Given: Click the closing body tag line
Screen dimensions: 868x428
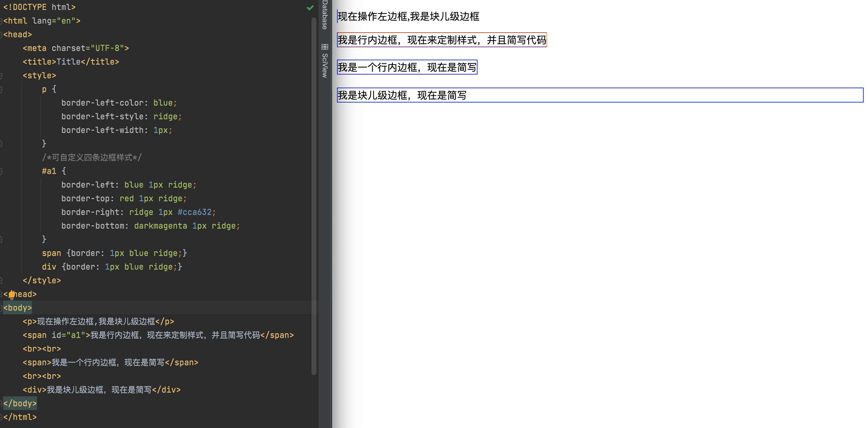Looking at the screenshot, I should pos(20,403).
